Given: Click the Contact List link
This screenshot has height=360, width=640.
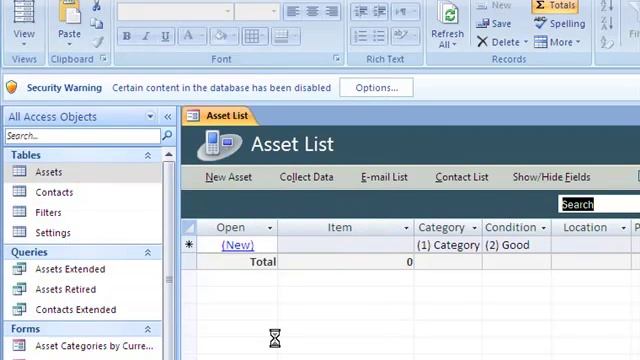Looking at the screenshot, I should (462, 177).
